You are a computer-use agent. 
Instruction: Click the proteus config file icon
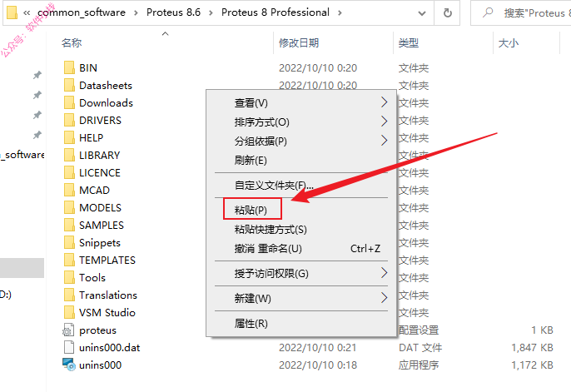tap(68, 330)
